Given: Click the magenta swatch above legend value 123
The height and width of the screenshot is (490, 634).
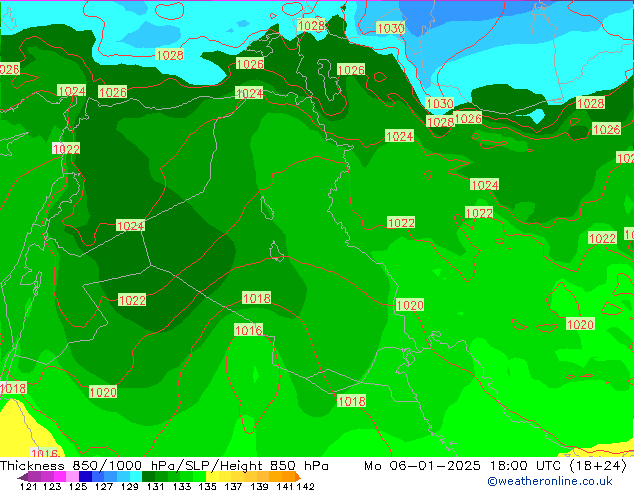Looking at the screenshot, I should click(x=60, y=476).
